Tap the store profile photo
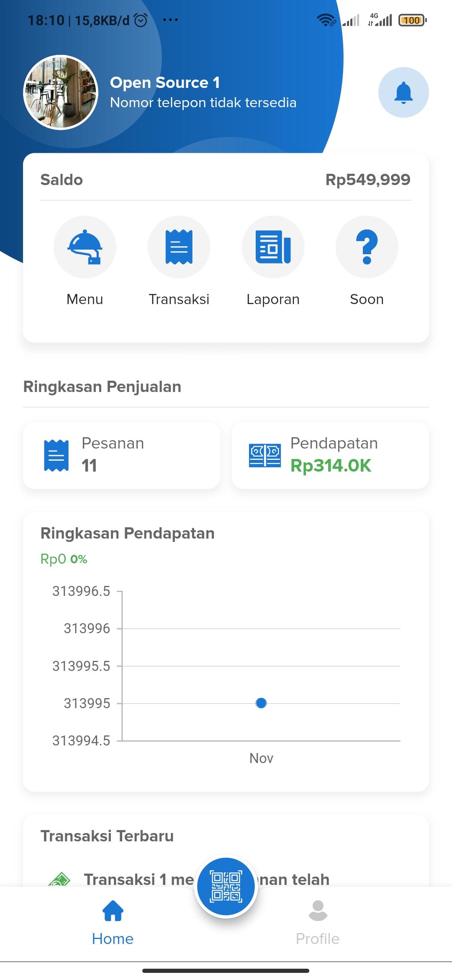 pos(61,93)
